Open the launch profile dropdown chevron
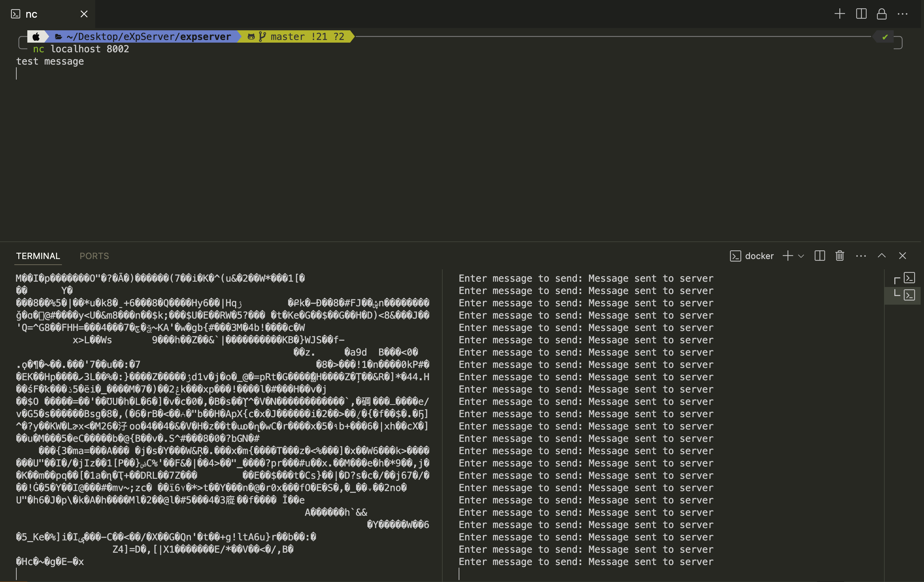This screenshot has width=924, height=582. coord(801,256)
